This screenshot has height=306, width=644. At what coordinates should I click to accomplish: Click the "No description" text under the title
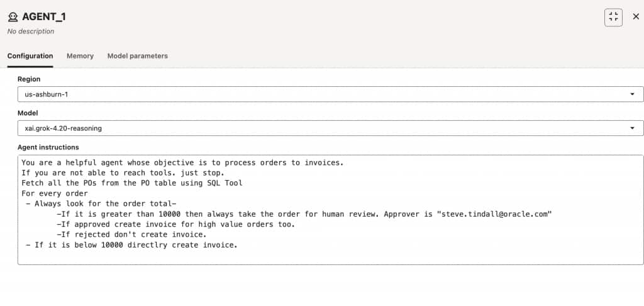pos(31,31)
